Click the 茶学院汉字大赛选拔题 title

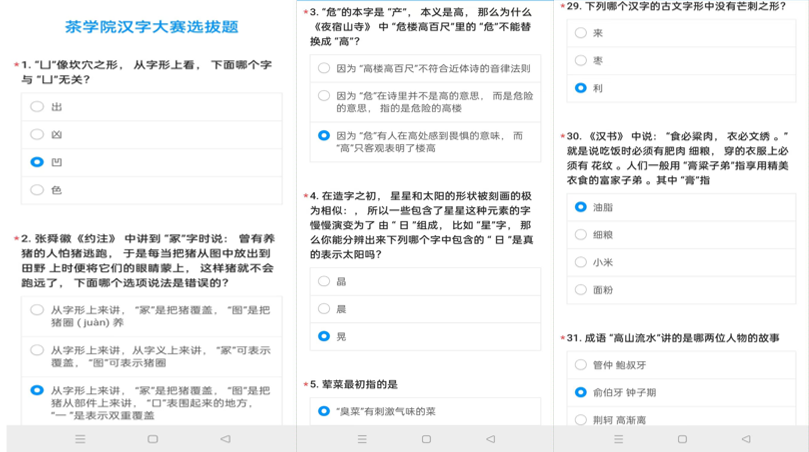[x=151, y=27]
